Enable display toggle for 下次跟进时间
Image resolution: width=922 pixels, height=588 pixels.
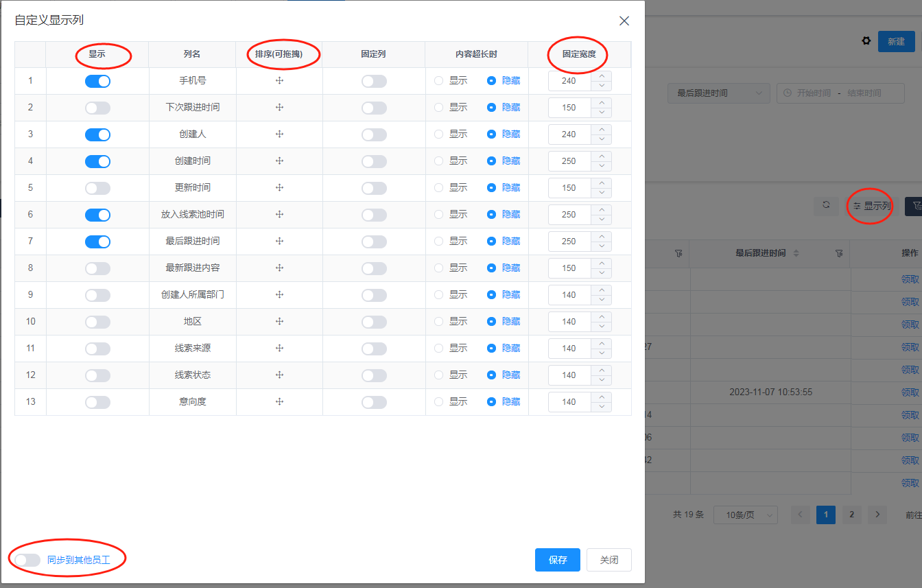[97, 108]
